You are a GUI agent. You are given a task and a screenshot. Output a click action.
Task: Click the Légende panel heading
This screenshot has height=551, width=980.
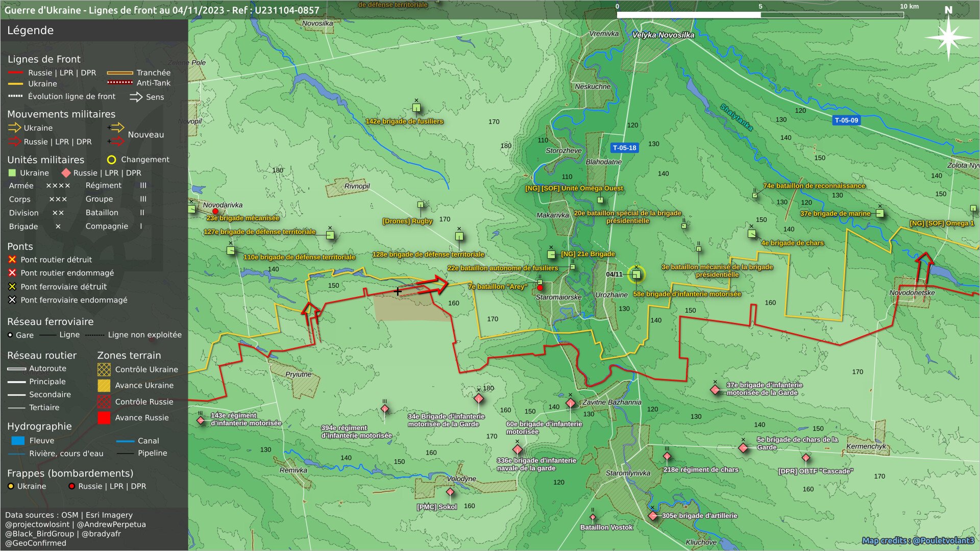pos(30,30)
